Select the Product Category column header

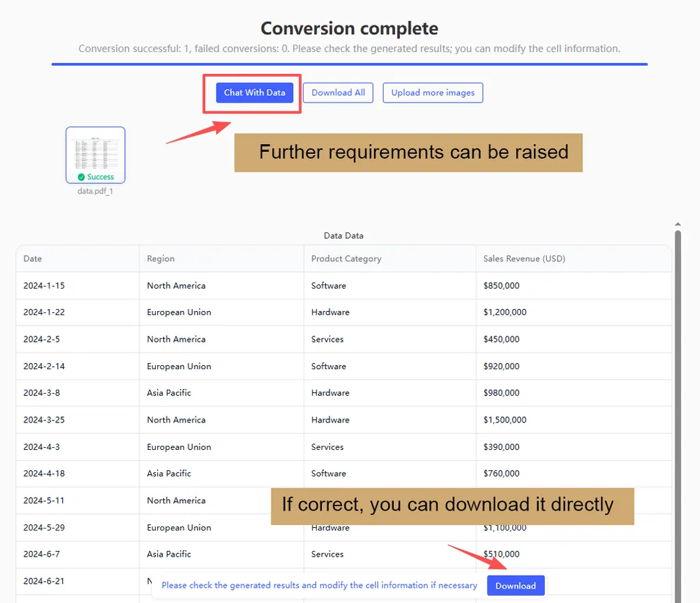click(346, 258)
